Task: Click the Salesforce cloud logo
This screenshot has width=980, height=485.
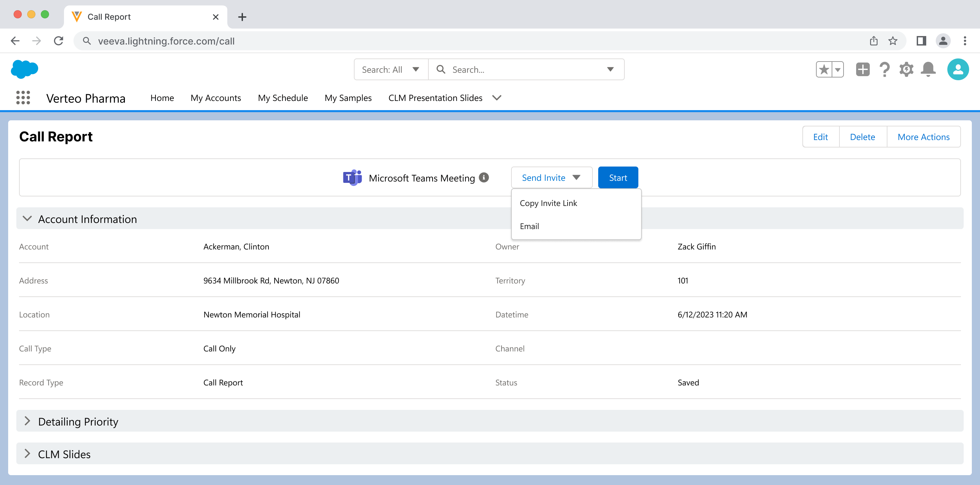Action: click(x=25, y=69)
